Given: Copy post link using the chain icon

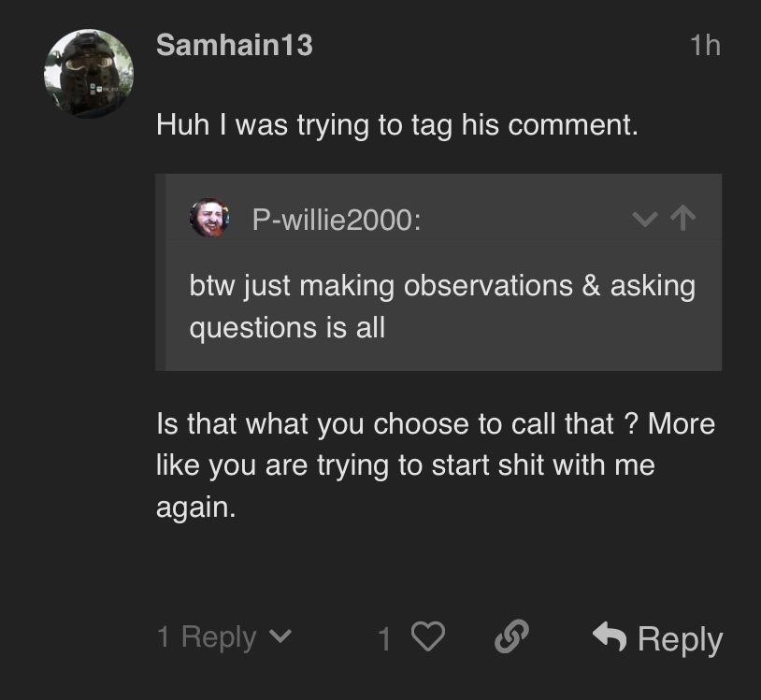Looking at the screenshot, I should click(x=511, y=637).
